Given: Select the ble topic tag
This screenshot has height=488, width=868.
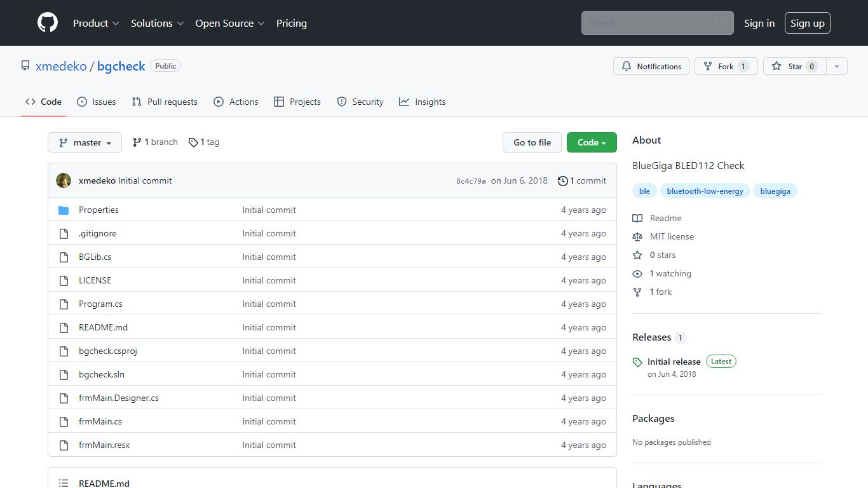Looking at the screenshot, I should coord(644,191).
